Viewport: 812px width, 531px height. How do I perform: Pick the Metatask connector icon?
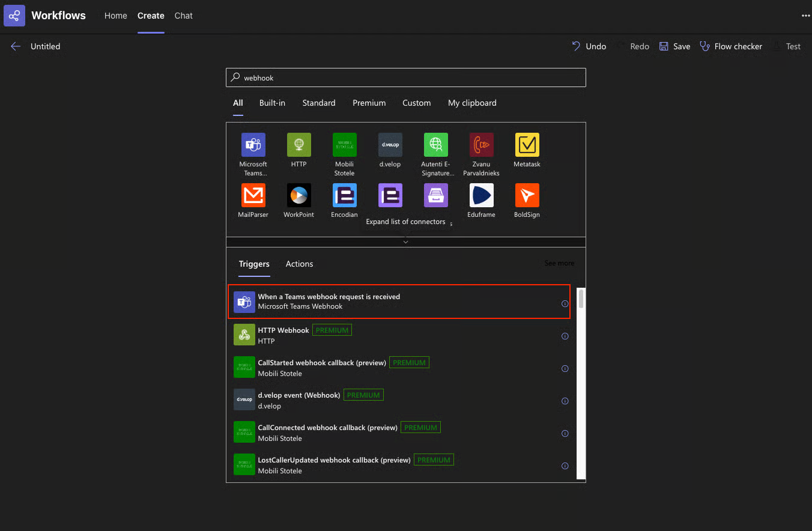point(527,145)
